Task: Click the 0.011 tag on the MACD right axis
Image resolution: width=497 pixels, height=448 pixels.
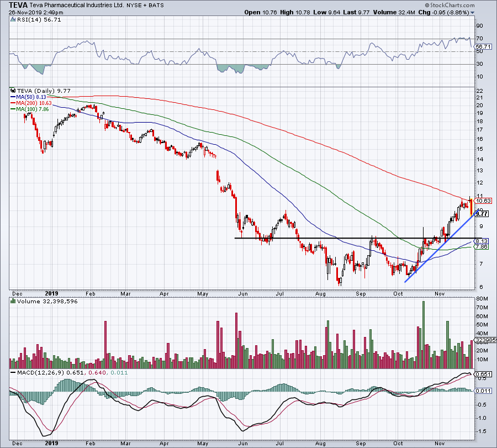Action: coord(483,391)
